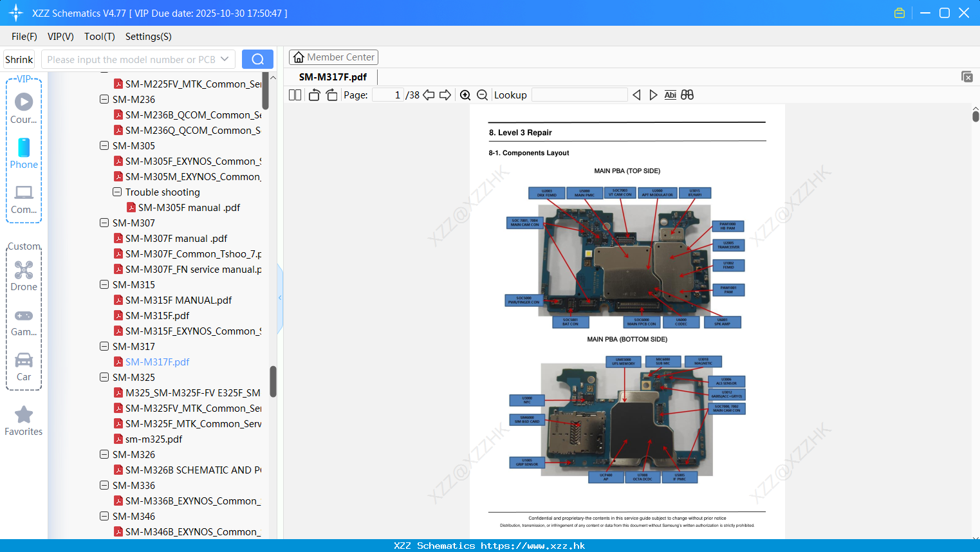Find next lookup result triangle

click(653, 95)
